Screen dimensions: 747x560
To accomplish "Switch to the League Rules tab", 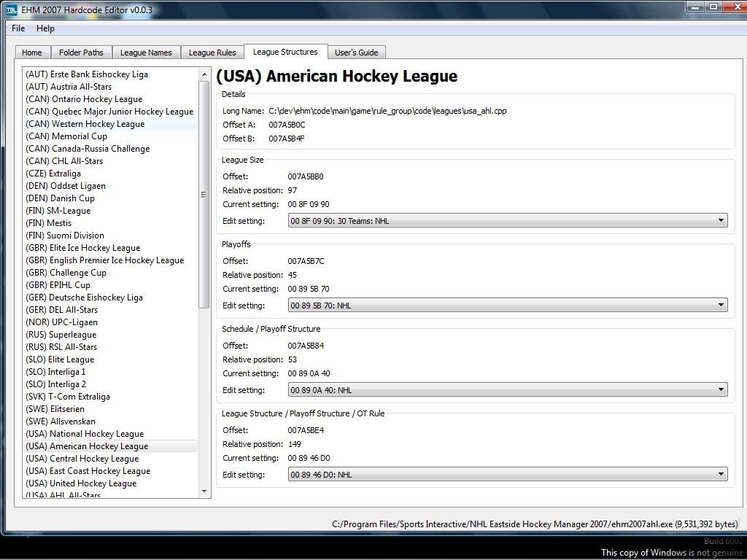I will point(212,52).
